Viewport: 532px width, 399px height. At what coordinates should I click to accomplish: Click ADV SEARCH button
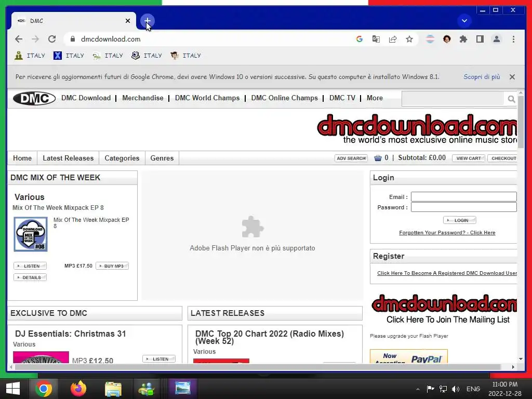pyautogui.click(x=351, y=158)
